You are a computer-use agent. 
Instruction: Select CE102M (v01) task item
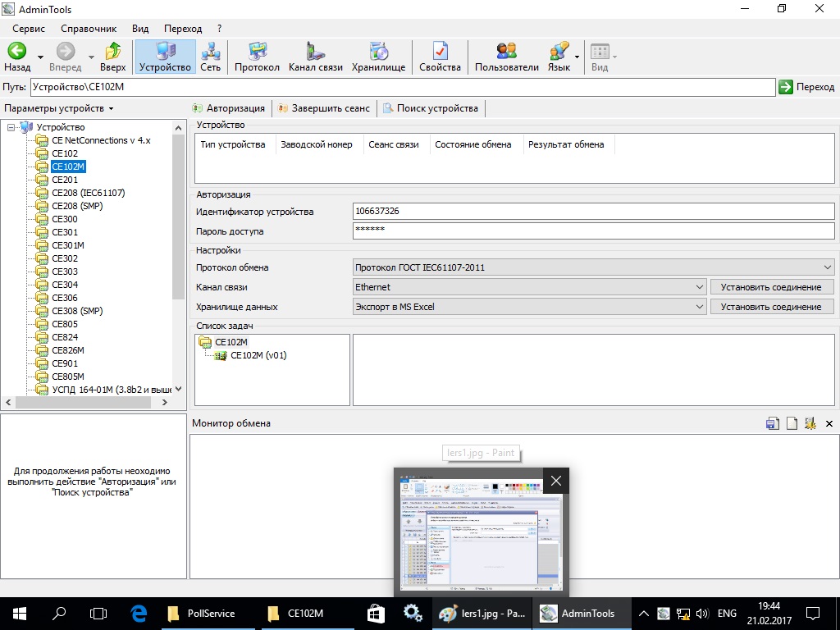tap(258, 355)
